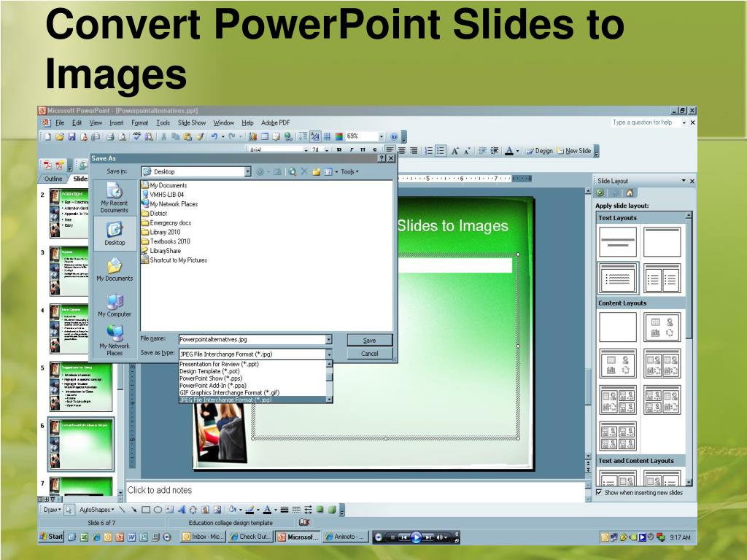
Task: Open the File name dropdown arrow
Action: coord(329,340)
